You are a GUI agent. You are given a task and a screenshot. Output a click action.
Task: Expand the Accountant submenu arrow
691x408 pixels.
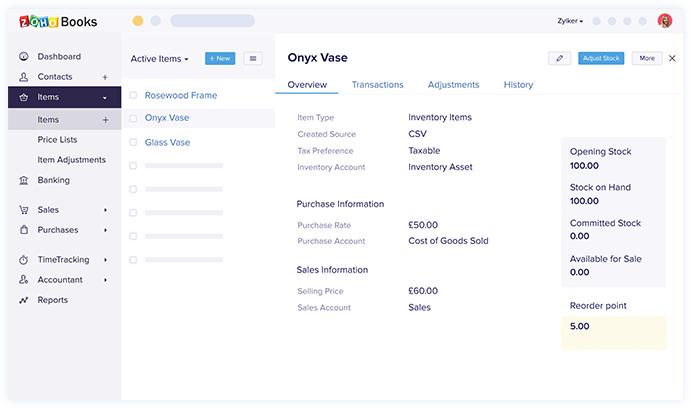[x=105, y=280]
